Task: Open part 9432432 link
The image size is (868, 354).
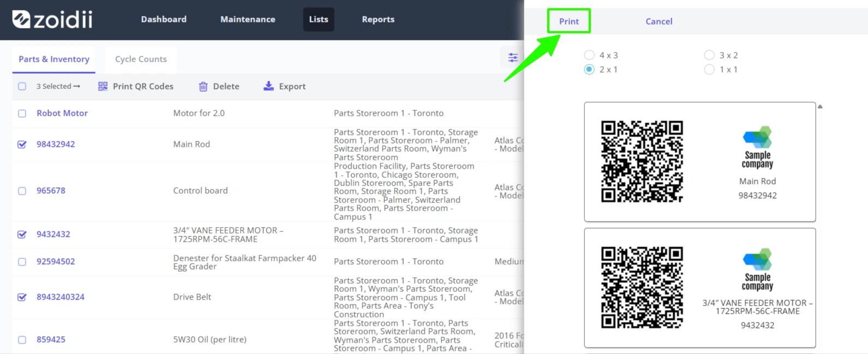Action: 53,234
